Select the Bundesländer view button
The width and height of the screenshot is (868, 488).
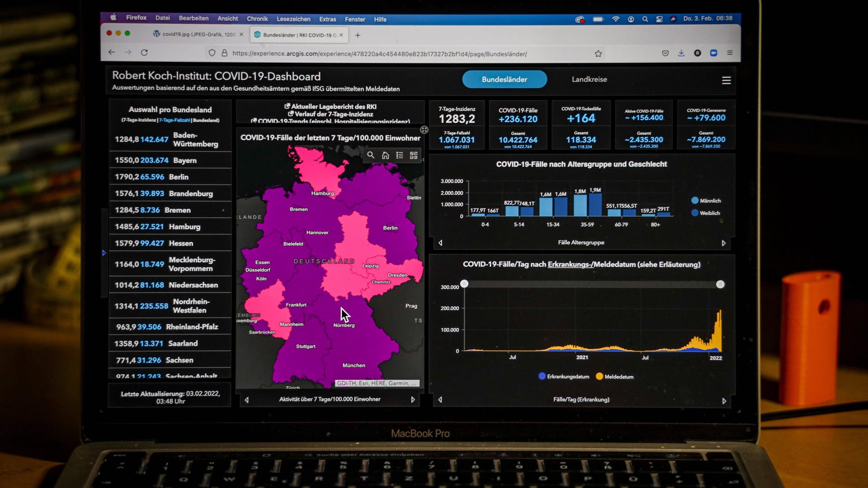click(505, 80)
